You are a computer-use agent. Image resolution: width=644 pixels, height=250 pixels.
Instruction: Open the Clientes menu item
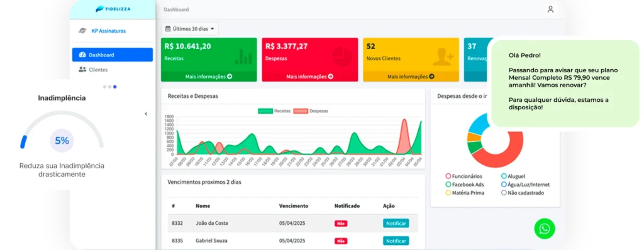(x=113, y=70)
